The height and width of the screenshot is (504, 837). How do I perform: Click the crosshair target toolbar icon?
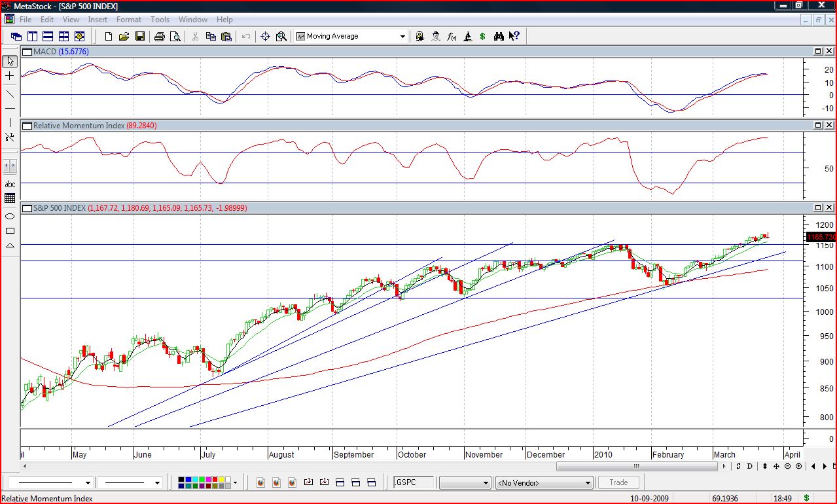point(265,37)
